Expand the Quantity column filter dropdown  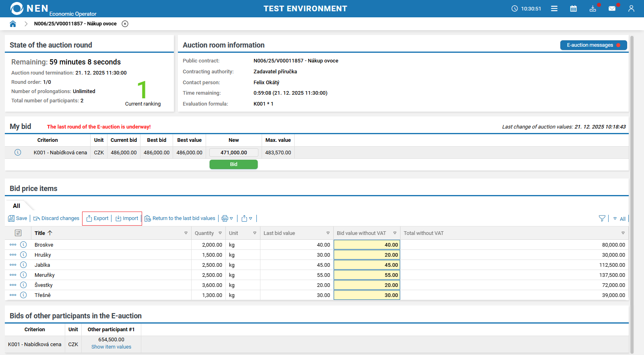[x=220, y=233]
